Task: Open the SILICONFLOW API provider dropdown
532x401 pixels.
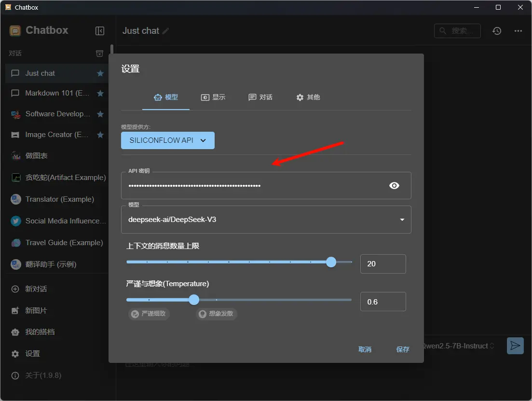Action: tap(167, 140)
